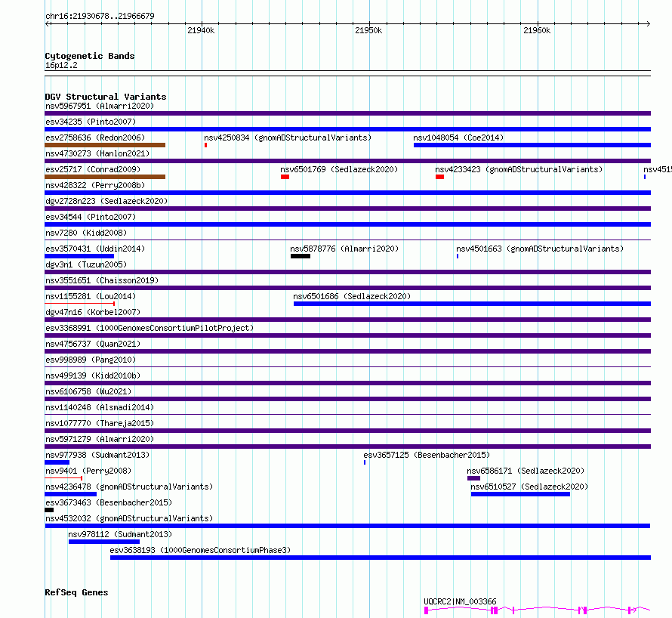
Task: Click the nsv9401 (Perry2008) red line
Action: click(63, 478)
